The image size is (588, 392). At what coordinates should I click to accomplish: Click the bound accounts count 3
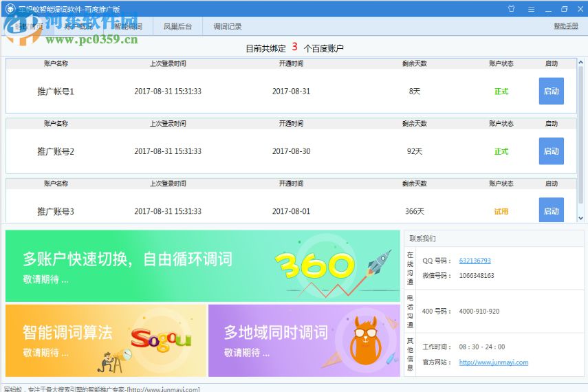click(294, 47)
